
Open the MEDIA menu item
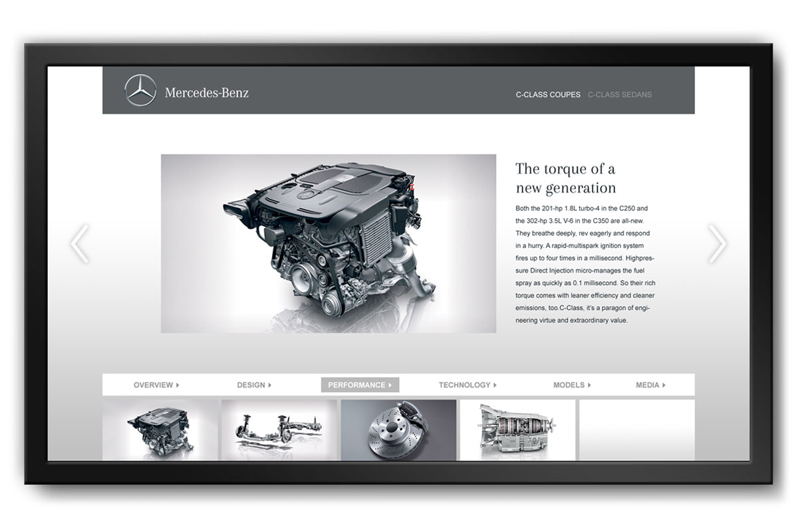click(650, 384)
